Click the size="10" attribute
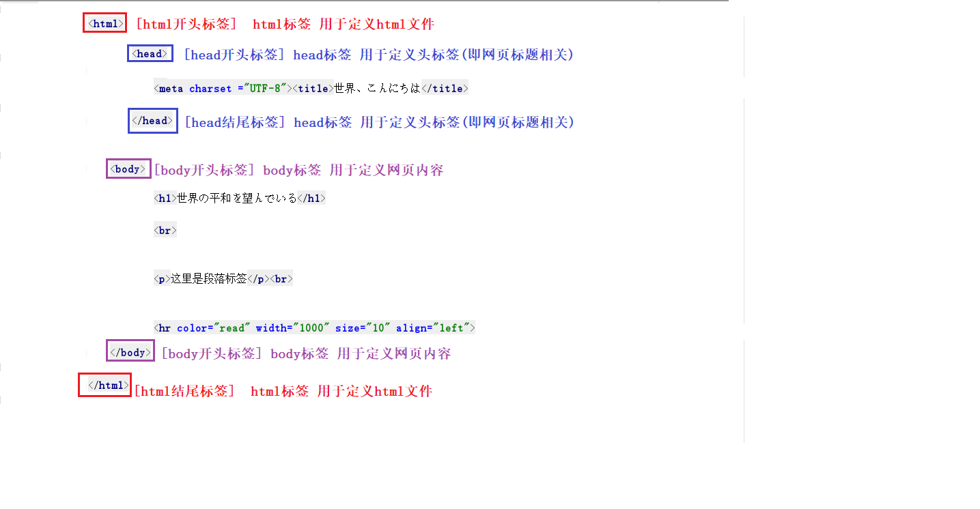The height and width of the screenshot is (509, 980). tap(363, 328)
